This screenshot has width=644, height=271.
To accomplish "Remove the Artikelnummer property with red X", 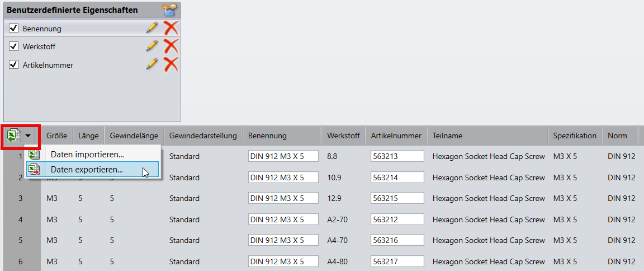I will point(171,64).
